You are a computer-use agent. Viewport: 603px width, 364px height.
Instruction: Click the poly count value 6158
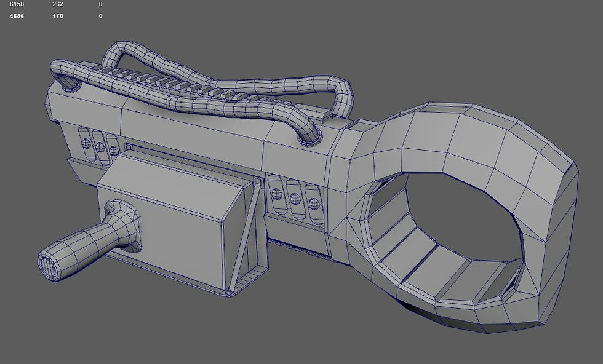(x=17, y=4)
